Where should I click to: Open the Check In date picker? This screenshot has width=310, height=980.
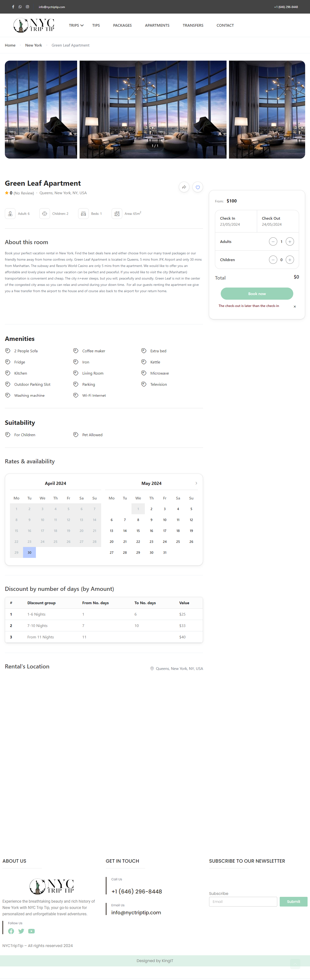click(236, 221)
